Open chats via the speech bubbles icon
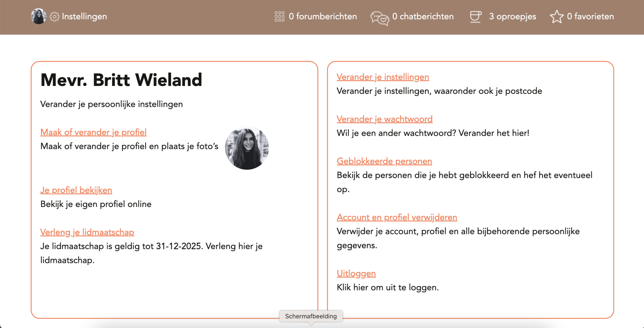This screenshot has height=328, width=644. tap(379, 16)
